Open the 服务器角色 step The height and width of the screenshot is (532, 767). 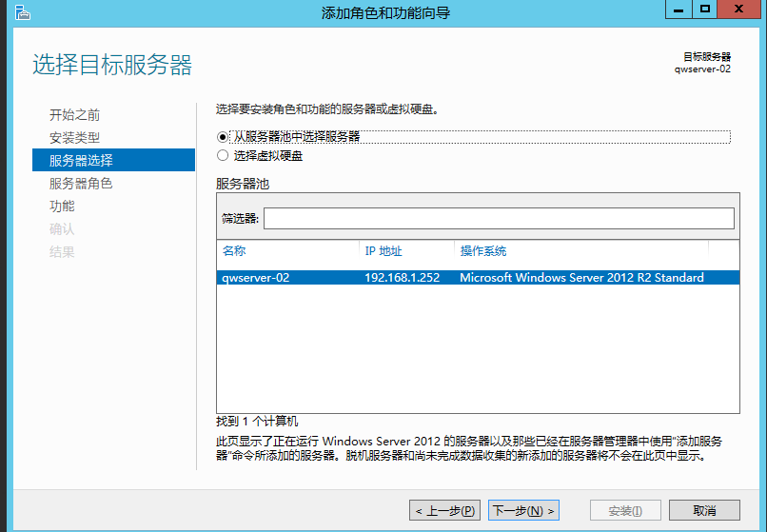pyautogui.click(x=81, y=184)
